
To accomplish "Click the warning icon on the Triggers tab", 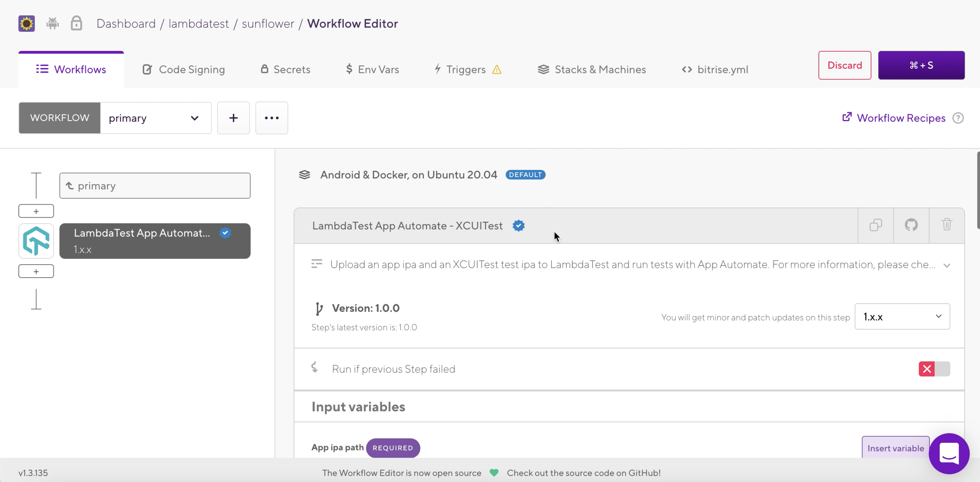I will (497, 69).
